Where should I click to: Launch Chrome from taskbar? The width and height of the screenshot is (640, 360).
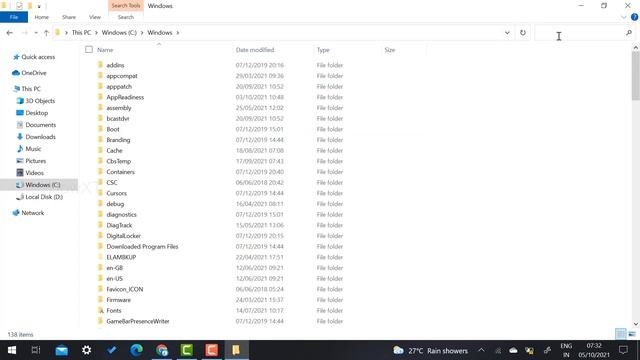tap(162, 350)
